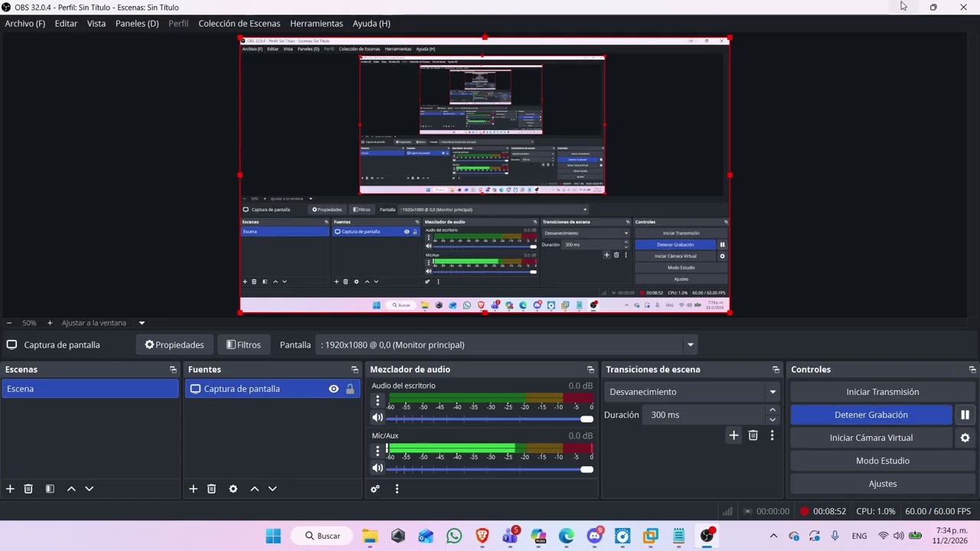Click Detener Grabación button

click(871, 415)
